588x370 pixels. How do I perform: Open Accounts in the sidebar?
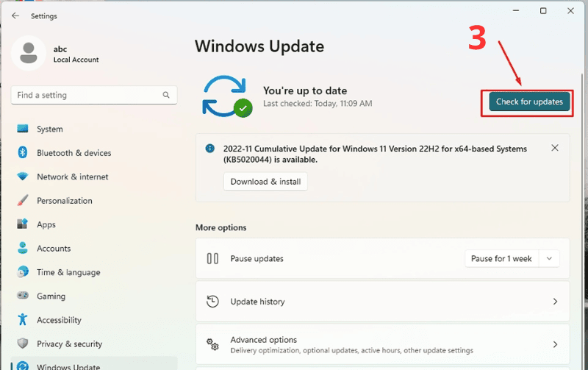point(54,249)
